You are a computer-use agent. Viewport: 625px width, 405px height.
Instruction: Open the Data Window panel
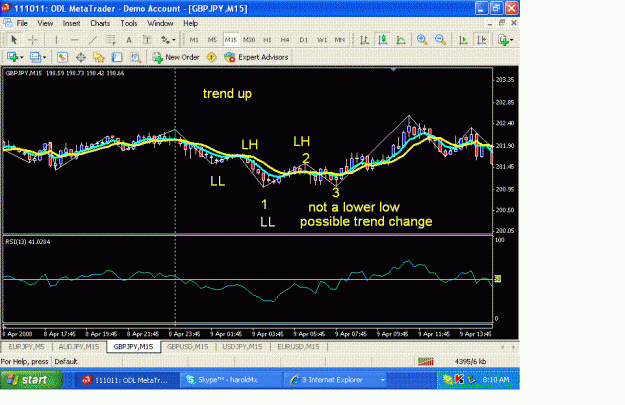(x=81, y=57)
